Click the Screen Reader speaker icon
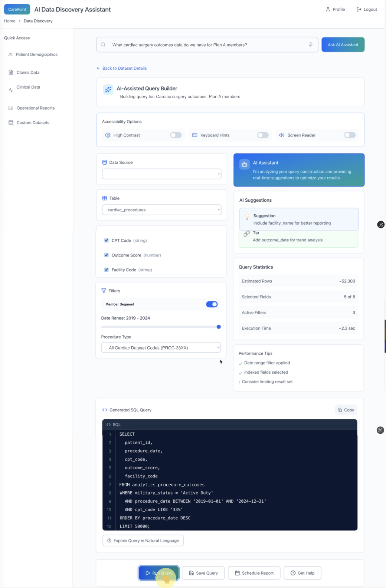Screen dimensions: 386x588 click(x=282, y=135)
